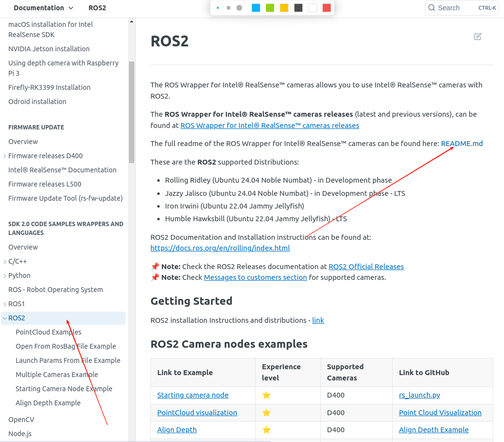Image resolution: width=504 pixels, height=442 pixels.
Task: Open Multiple Cameras Example sub-page
Action: coord(57,375)
